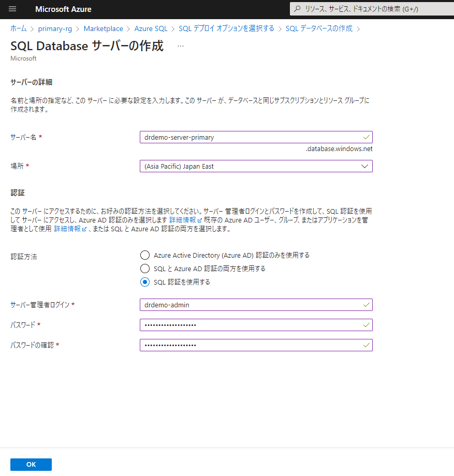Screen dimensions: 454x476
Task: Click the search magnifier icon
Action: point(297,9)
